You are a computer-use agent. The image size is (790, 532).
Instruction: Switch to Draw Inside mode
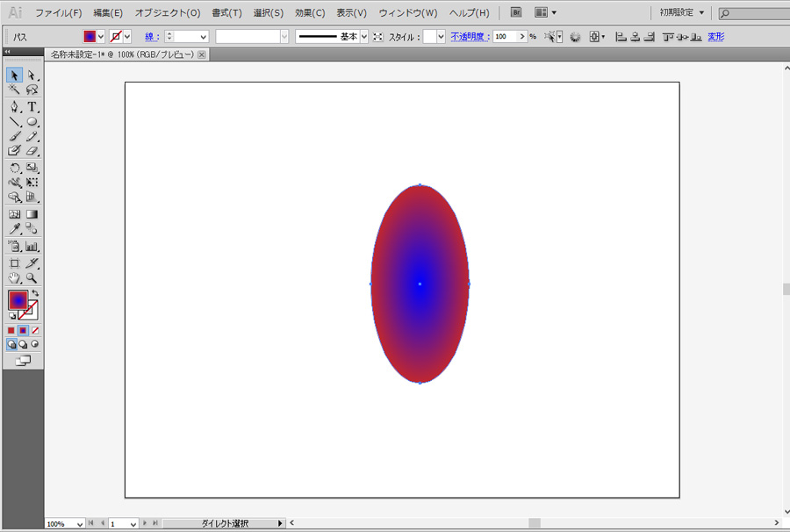pos(35,345)
